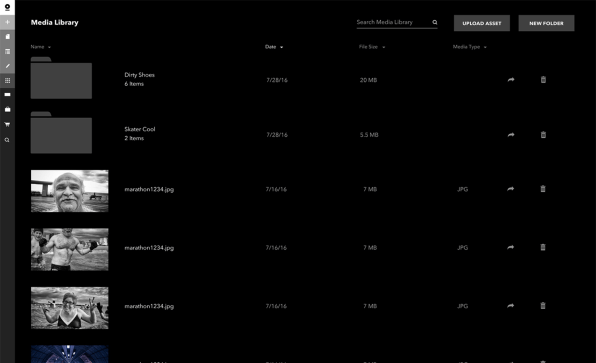This screenshot has height=363, width=596.
Task: Click the Upload Asset button
Action: (482, 23)
